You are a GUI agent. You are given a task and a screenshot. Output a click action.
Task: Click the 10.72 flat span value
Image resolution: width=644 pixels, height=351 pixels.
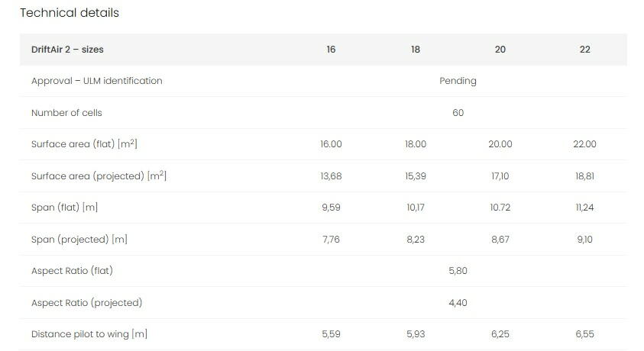point(500,208)
